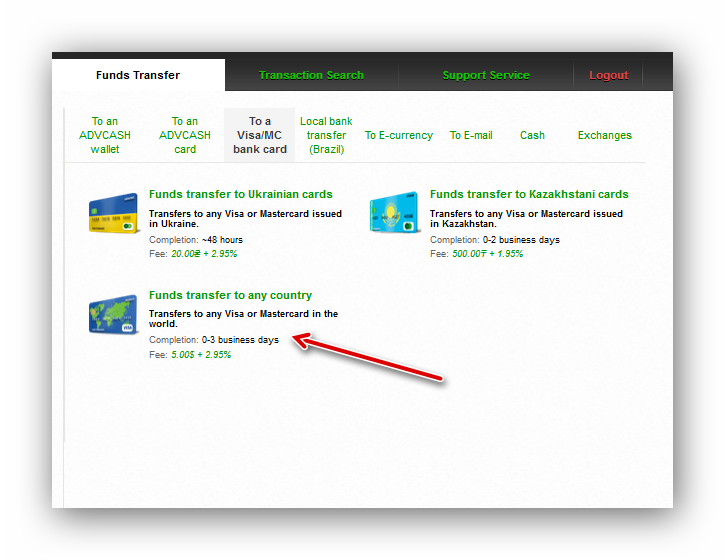Viewport: 725px width, 560px height.
Task: Open the Cash tab
Action: (532, 135)
